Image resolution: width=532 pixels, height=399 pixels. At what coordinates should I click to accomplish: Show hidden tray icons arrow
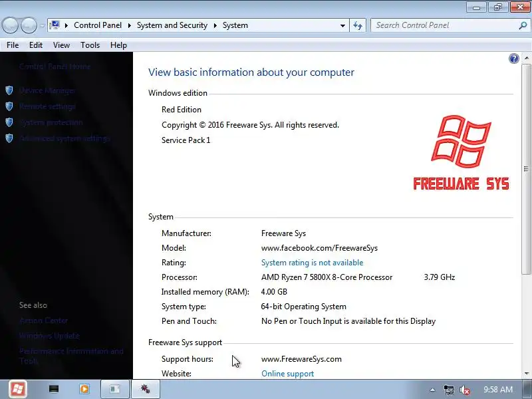click(432, 390)
